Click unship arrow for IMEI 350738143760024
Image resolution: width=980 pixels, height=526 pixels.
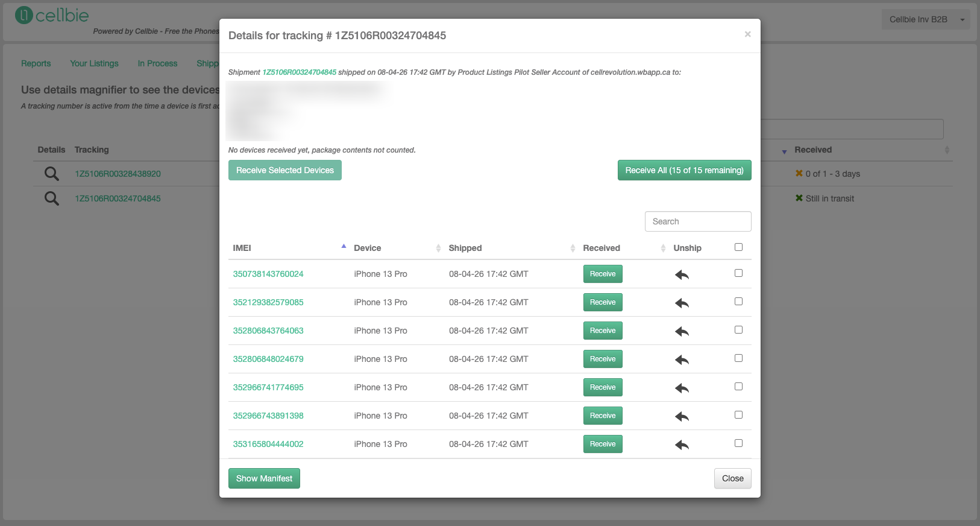coord(682,274)
